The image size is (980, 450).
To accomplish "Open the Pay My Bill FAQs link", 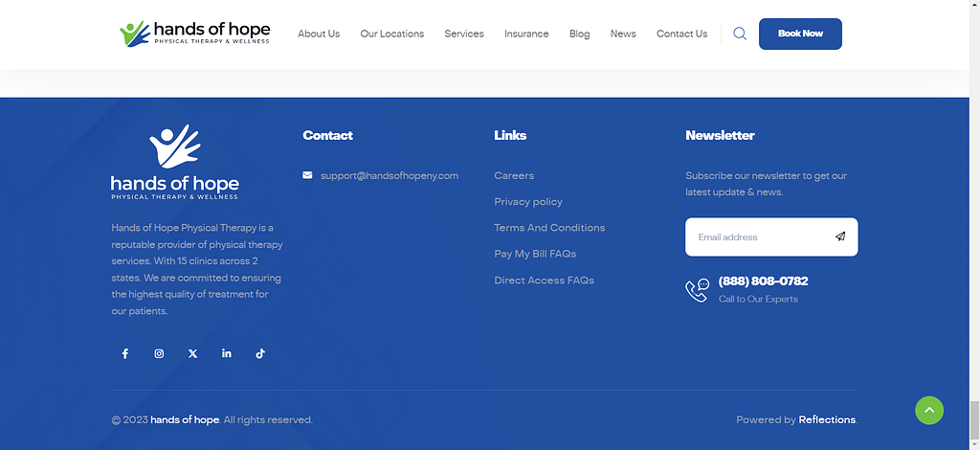I will 535,254.
